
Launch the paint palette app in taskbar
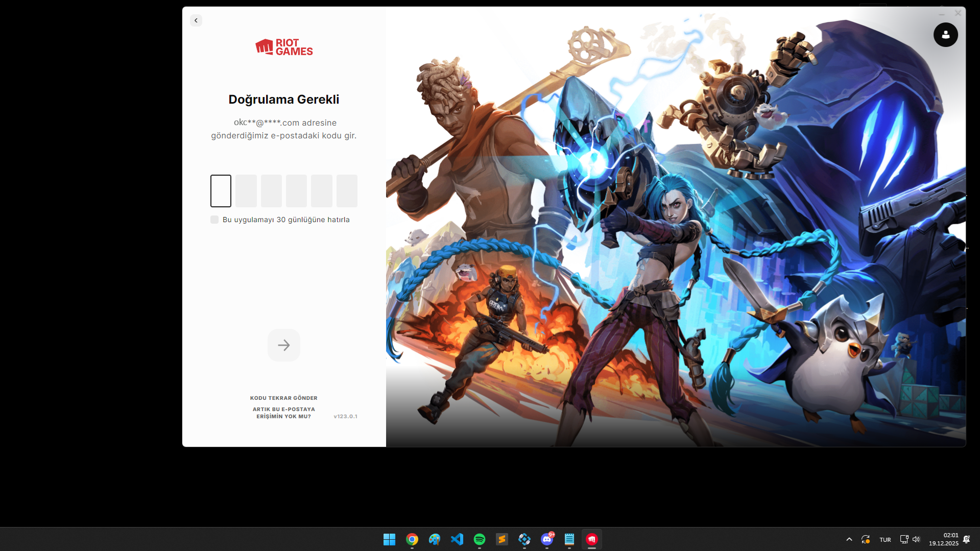[x=435, y=539]
